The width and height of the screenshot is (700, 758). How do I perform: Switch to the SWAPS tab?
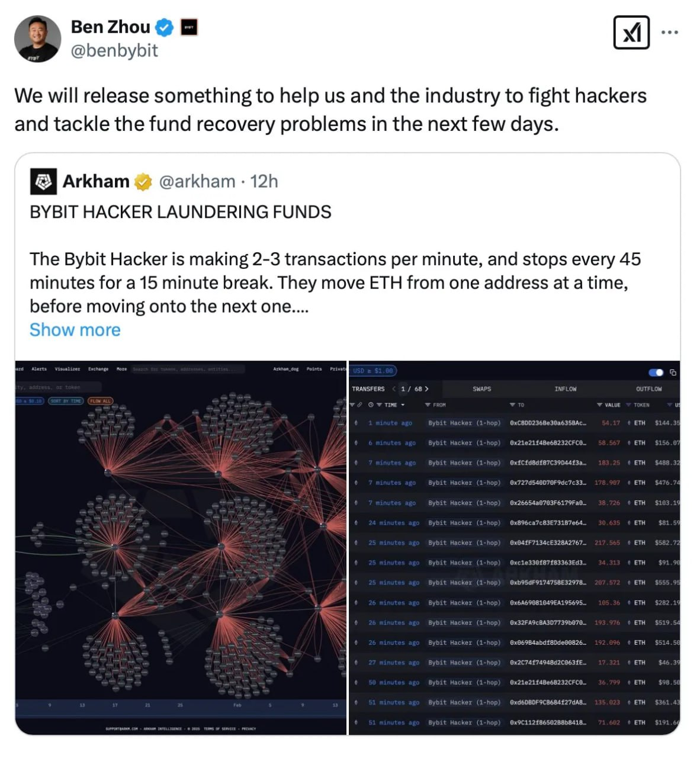point(482,389)
